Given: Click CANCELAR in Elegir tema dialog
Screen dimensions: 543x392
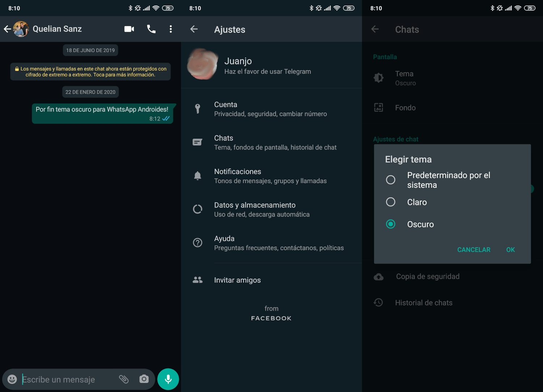Looking at the screenshot, I should pos(473,250).
